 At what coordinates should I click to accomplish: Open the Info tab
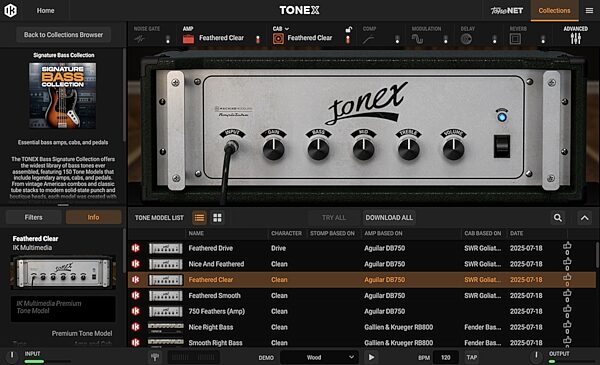click(x=93, y=217)
